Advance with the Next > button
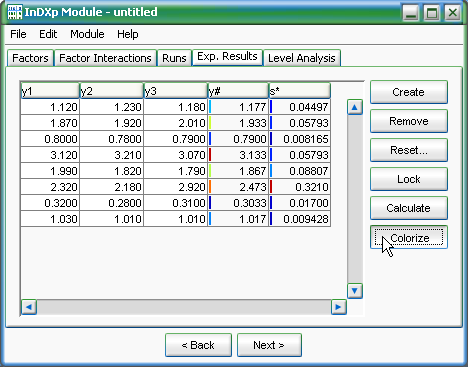 coord(269,345)
